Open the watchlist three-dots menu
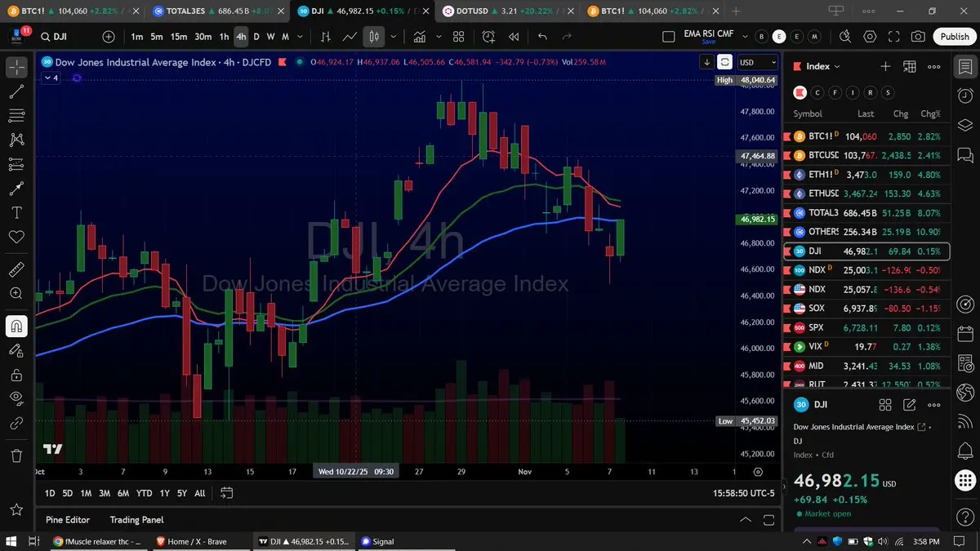This screenshot has width=980, height=551. tap(935, 66)
